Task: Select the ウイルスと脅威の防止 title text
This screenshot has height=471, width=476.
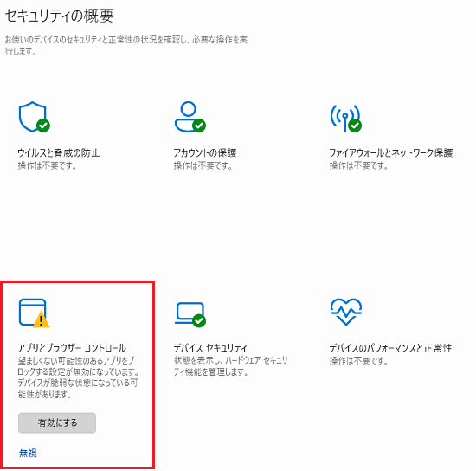Action: coord(59,152)
